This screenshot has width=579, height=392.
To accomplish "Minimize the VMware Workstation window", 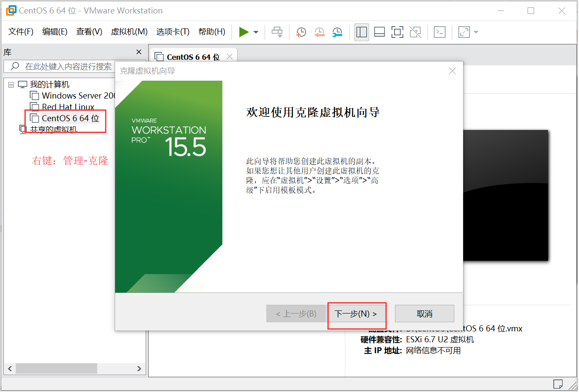I will [500, 11].
